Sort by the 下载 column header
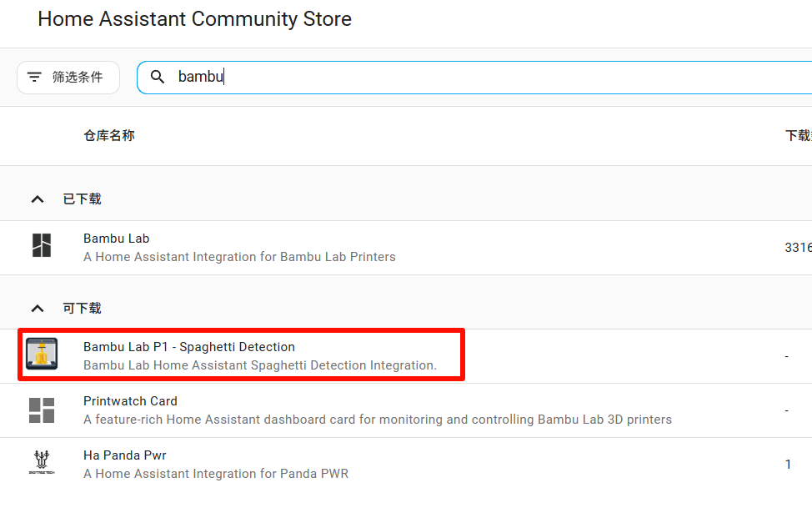Viewport: 812px width, 523px height. click(x=797, y=135)
